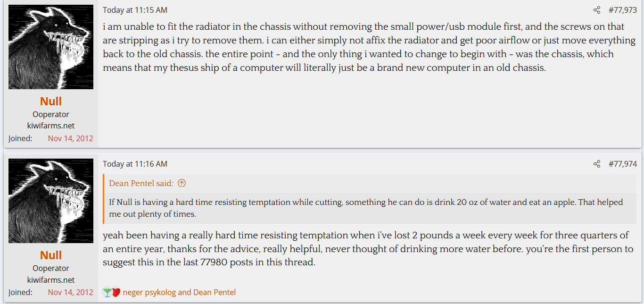This screenshot has width=644, height=304.
Task: Click the share icon on post #77,974
Action: click(597, 164)
